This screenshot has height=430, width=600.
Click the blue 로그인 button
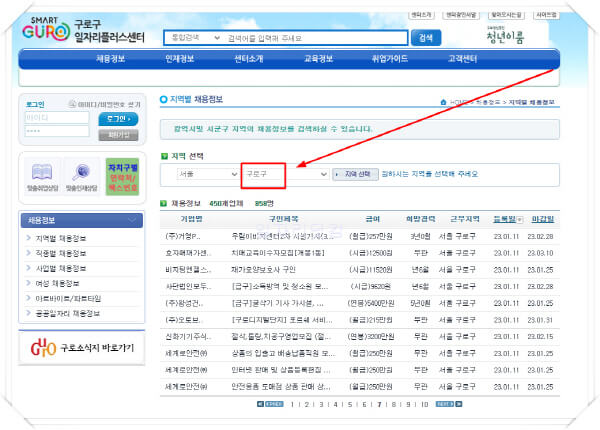click(118, 119)
